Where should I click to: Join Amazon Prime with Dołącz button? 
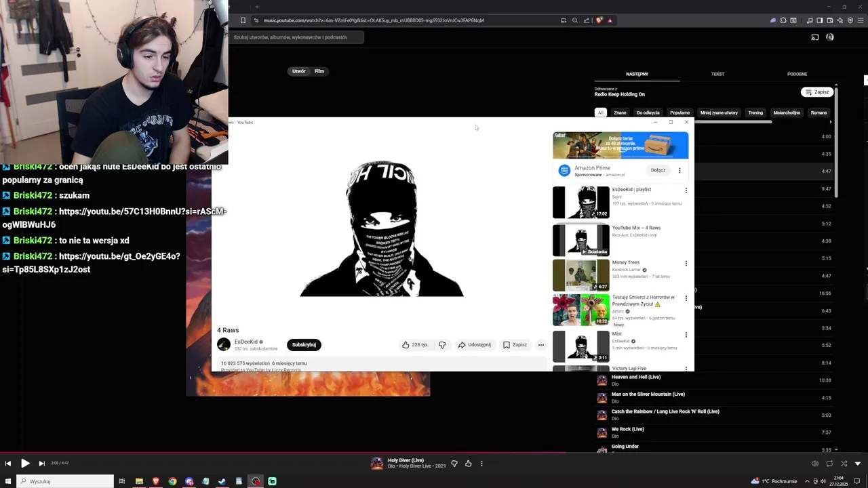(658, 170)
